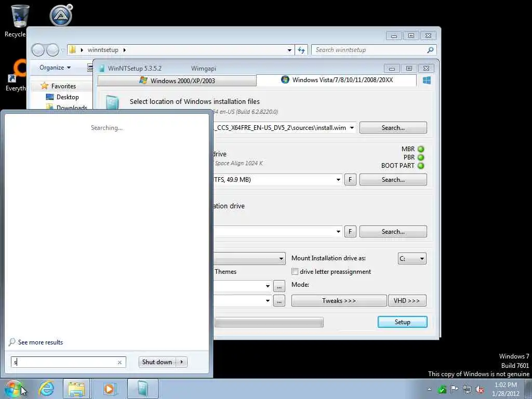The image size is (532, 399).
Task: Click the search magnifier in the Explorer window
Action: tap(430, 50)
